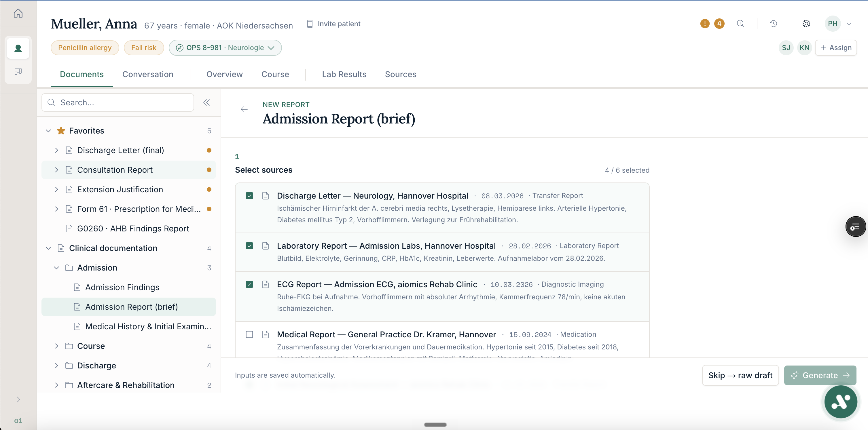Viewport: 868px width, 430px height.
Task: Collapse the document panel with double chevron
Action: pos(206,102)
